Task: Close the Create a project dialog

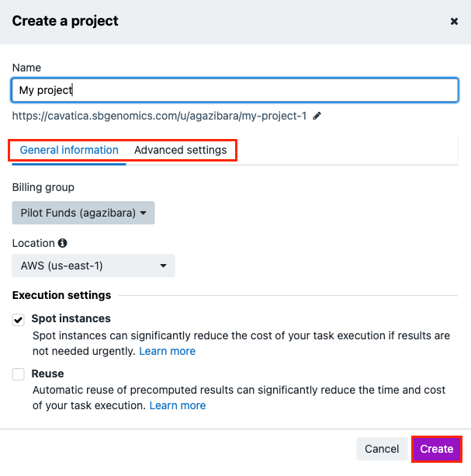Action: coord(455,22)
